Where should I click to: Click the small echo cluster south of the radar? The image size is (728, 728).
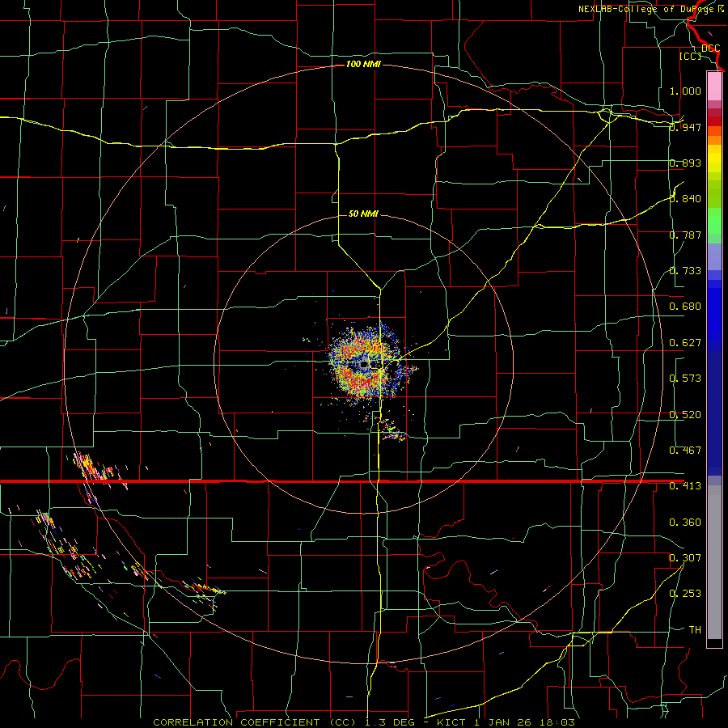[392, 430]
